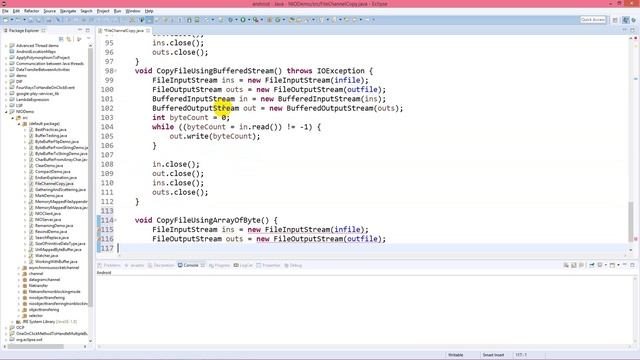Viewport: 640px width, 360px height.
Task: Open the New toolbar dropdown arrow
Action: [11, 20]
